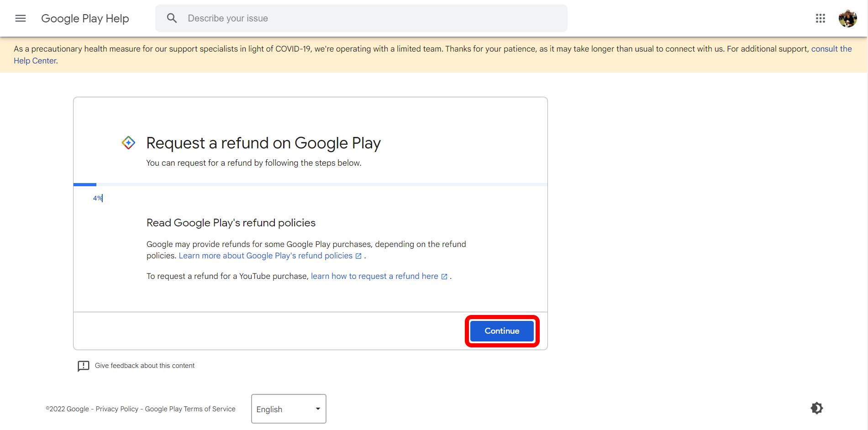Open Google Play Terms of Service link
This screenshot has width=868, height=430.
(190, 409)
